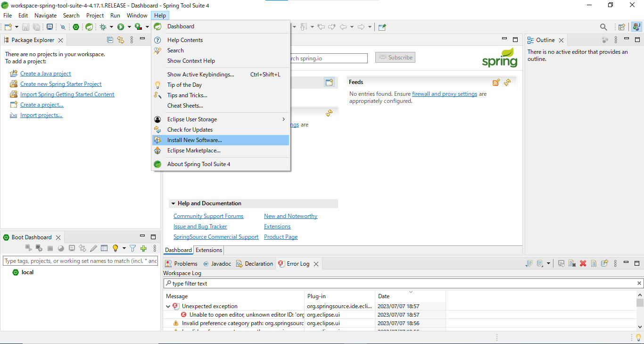
Task: Click Import Spring Getting Started Content link
Action: click(x=67, y=94)
